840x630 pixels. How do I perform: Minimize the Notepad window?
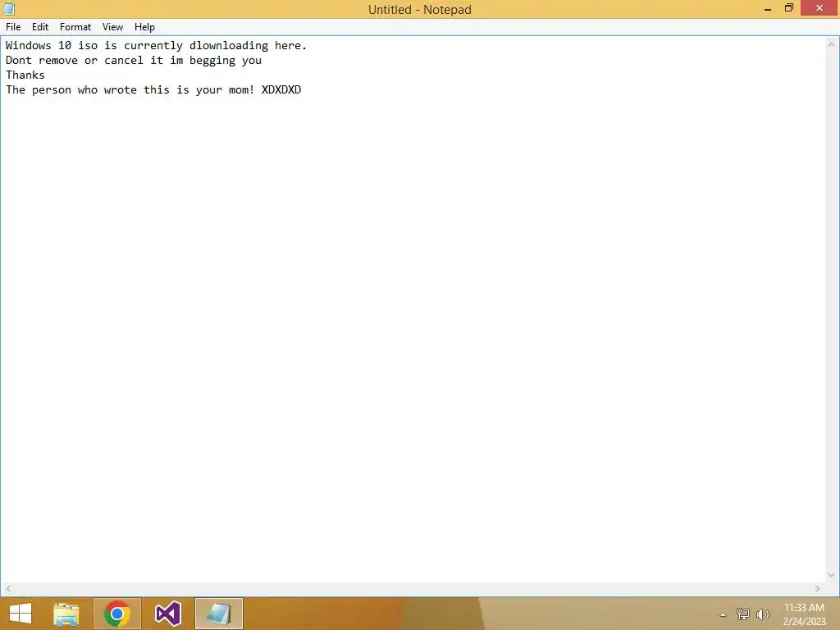[768, 8]
